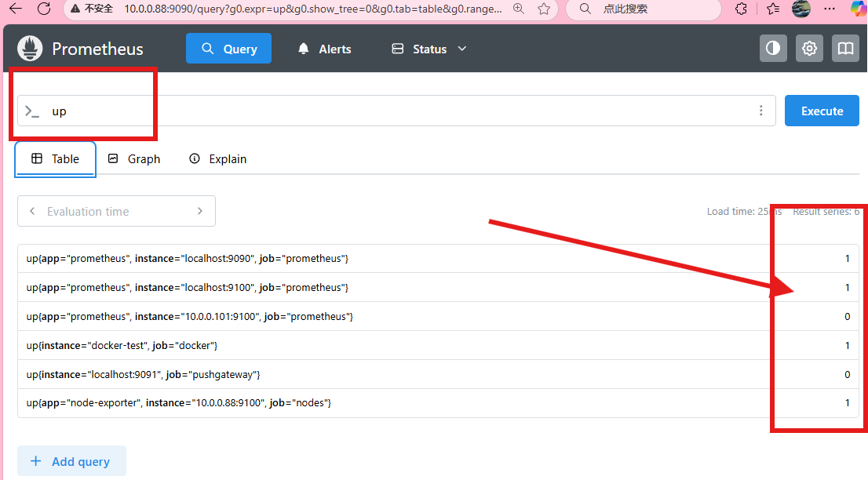
Task: Switch to the Graph tab
Action: click(x=134, y=159)
